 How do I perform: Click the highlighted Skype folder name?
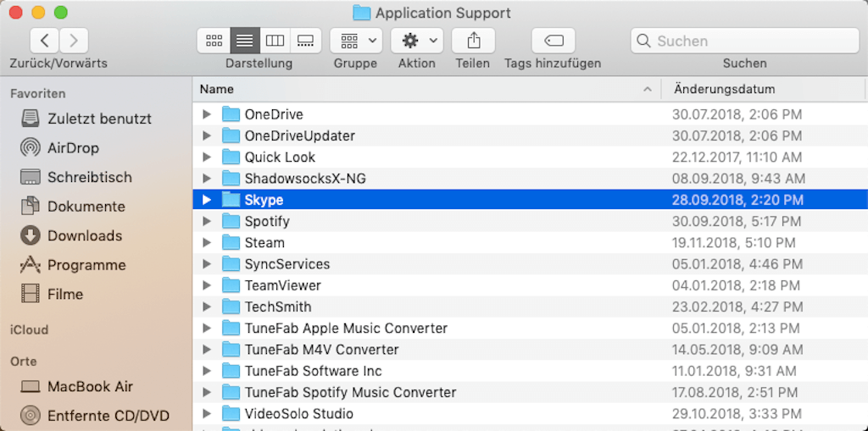264,200
